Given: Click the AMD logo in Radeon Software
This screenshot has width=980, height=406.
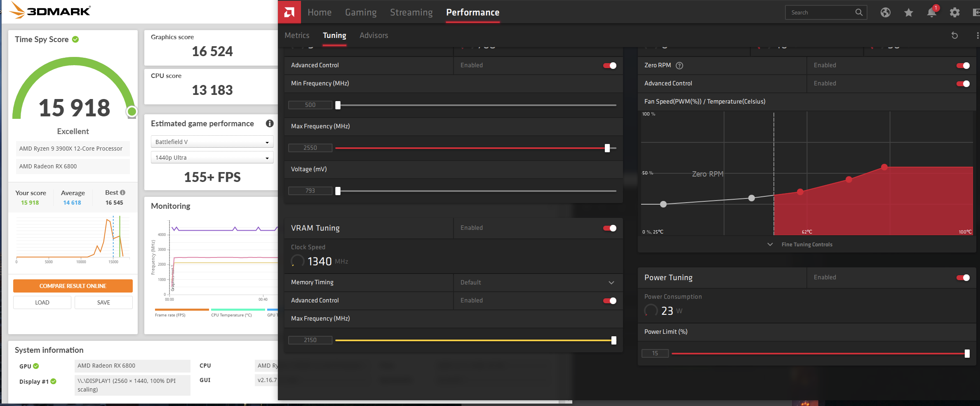Looking at the screenshot, I should click(x=289, y=12).
